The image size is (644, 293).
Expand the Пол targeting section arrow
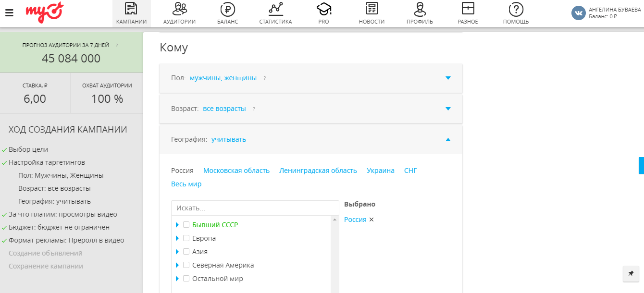pos(448,78)
